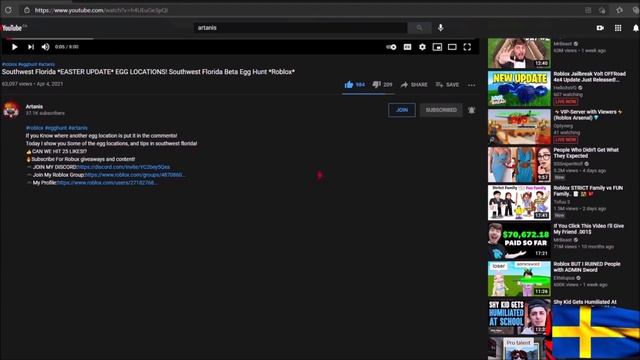
Task: Open the MrBeast thumbnail with 12:40 duration
Action: tap(519, 53)
